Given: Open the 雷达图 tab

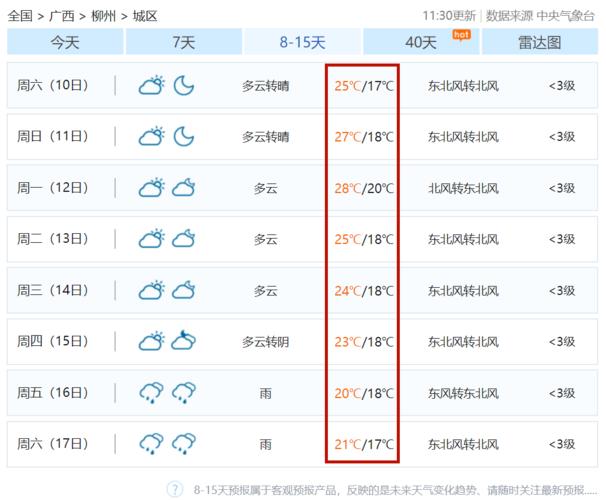Looking at the screenshot, I should point(540,42).
